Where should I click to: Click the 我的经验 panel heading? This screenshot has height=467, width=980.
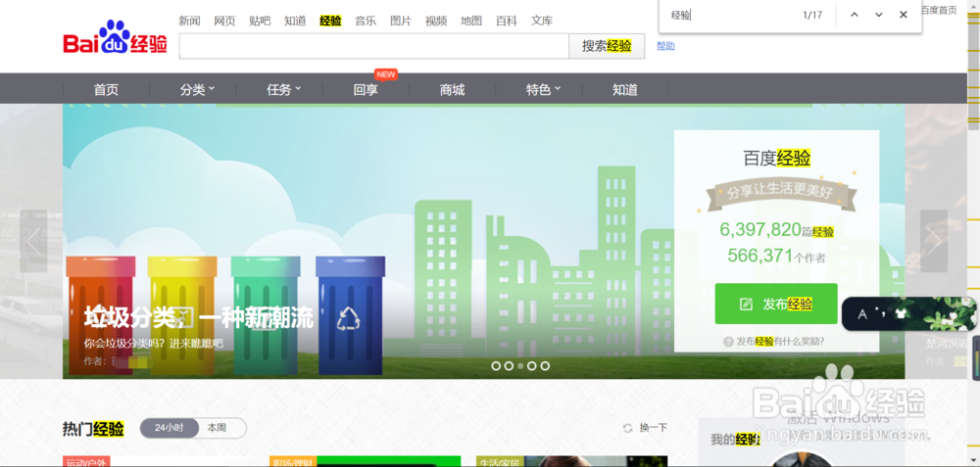point(735,440)
